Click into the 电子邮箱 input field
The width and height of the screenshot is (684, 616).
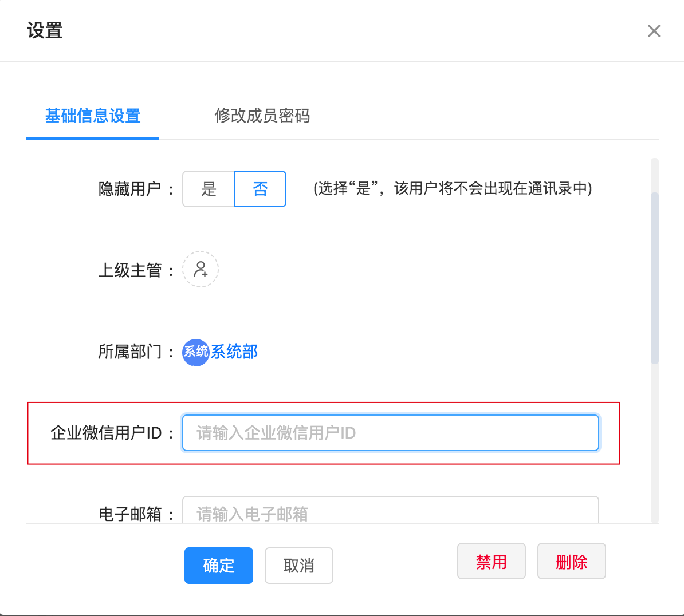click(390, 512)
